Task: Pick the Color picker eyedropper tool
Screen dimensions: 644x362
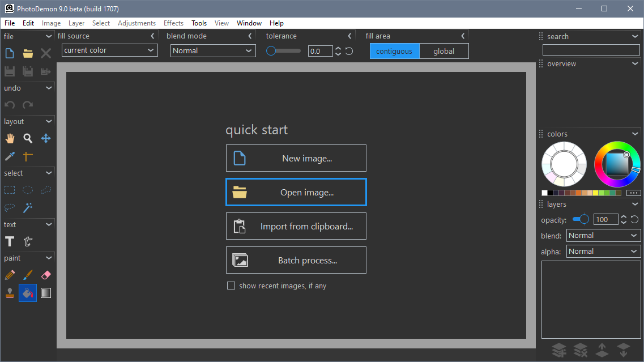Action: click(10, 156)
